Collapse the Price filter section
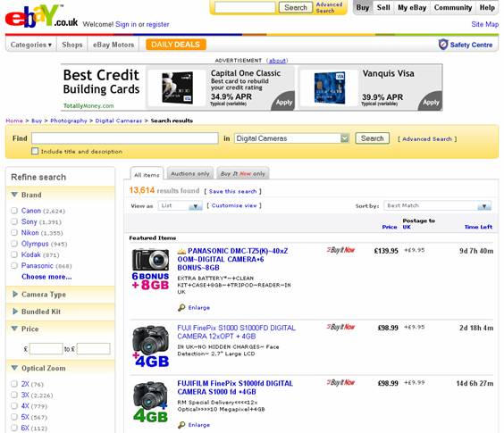Image resolution: width=504 pixels, height=433 pixels. (14, 329)
